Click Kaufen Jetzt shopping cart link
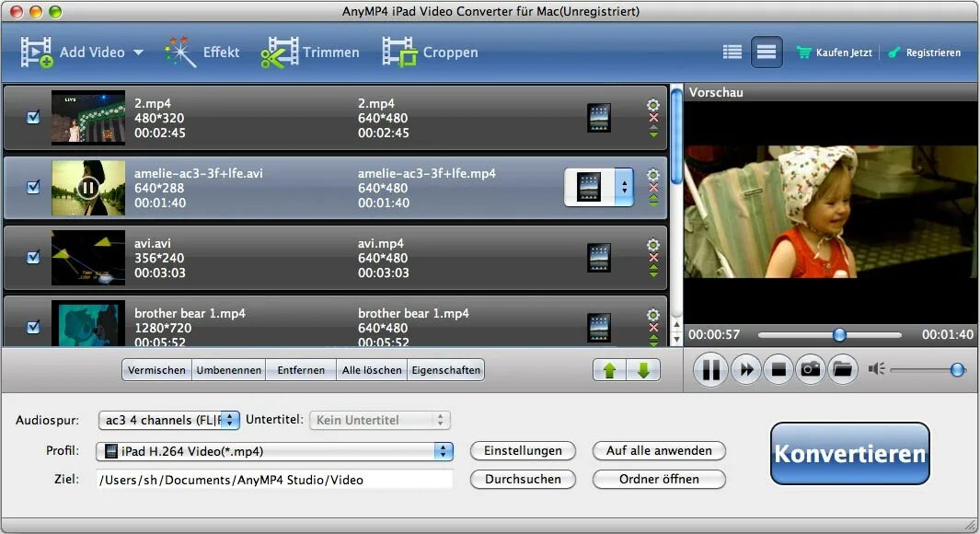This screenshot has height=534, width=980. pos(835,52)
